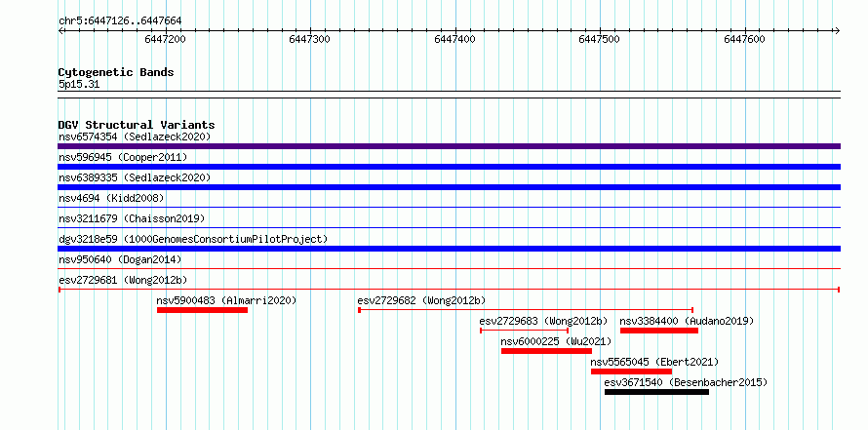The height and width of the screenshot is (430, 868).
Task: Click the left arrowhead of the ruler
Action: pos(60,30)
